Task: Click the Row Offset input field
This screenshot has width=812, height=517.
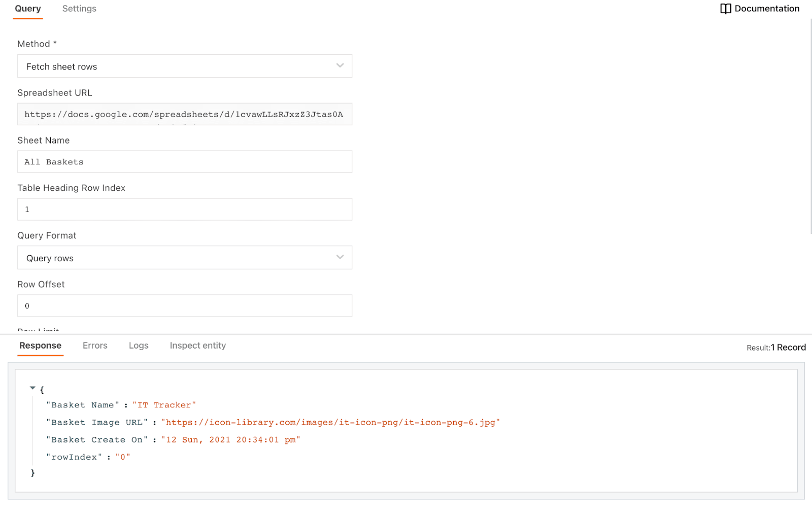Action: click(x=184, y=306)
